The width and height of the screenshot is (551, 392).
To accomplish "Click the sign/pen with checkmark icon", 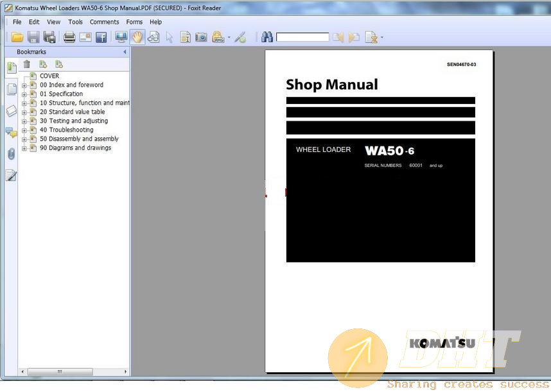I will [240, 37].
